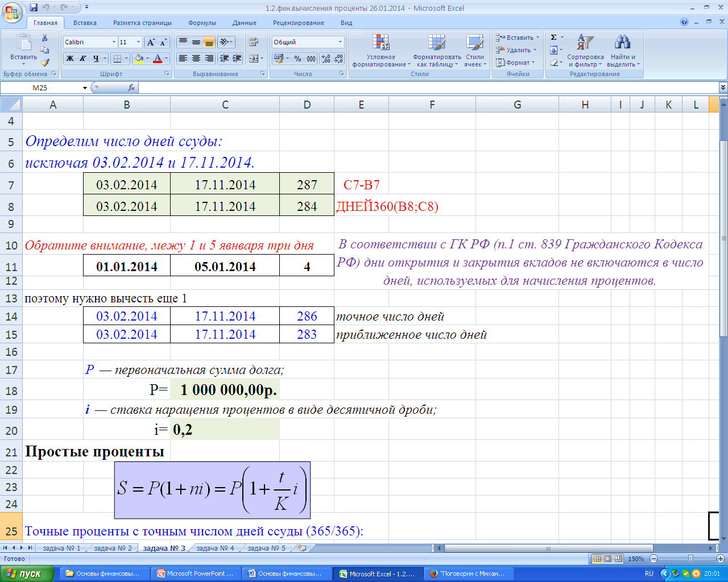Open the Рецензирование ribbon tab

click(299, 23)
